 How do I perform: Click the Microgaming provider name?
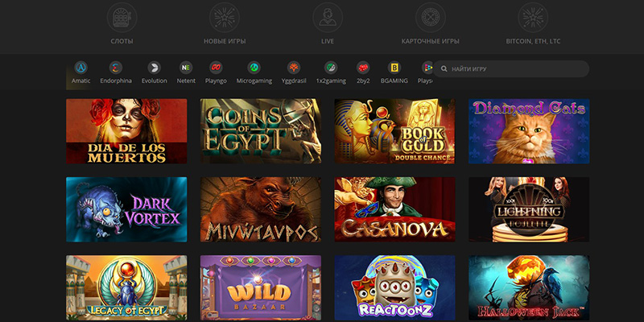[254, 81]
